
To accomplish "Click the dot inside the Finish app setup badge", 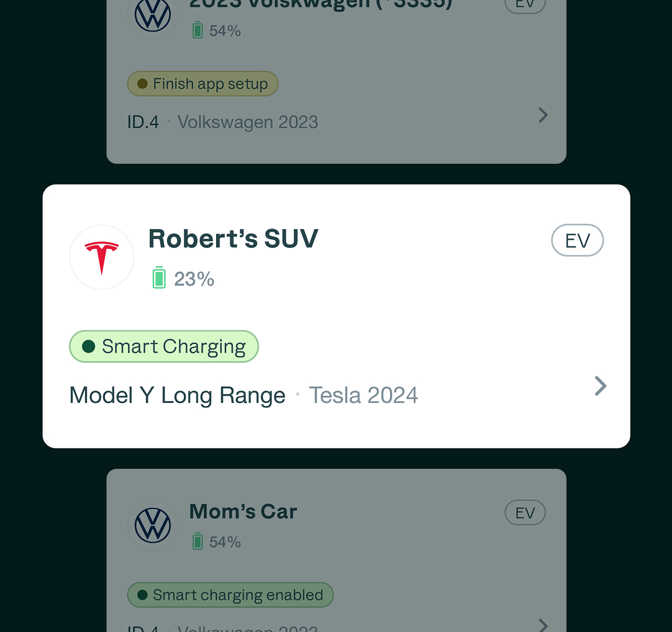I will click(142, 83).
